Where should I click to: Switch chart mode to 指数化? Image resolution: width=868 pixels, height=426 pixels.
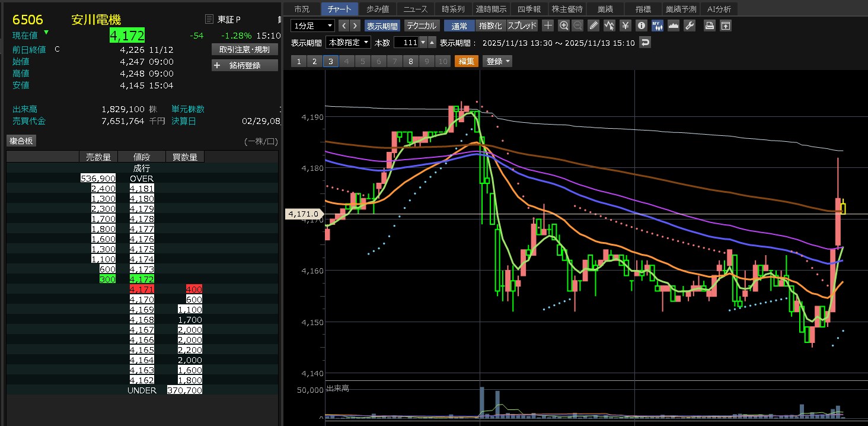[x=490, y=26]
